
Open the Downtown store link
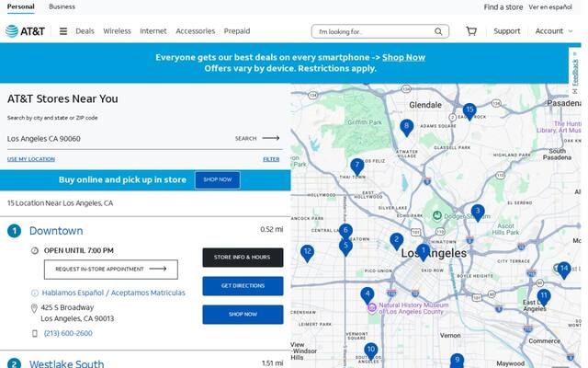tap(56, 231)
